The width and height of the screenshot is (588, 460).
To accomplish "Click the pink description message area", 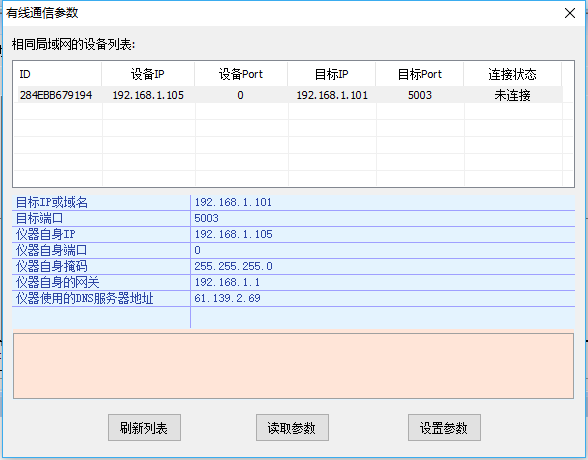I will [293, 366].
